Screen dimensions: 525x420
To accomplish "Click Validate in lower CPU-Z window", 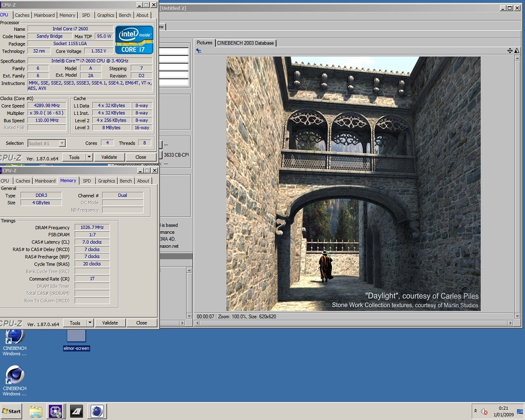I will [x=110, y=323].
